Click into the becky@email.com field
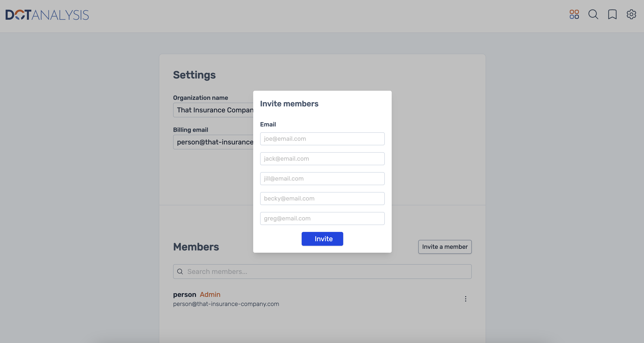 tap(322, 198)
